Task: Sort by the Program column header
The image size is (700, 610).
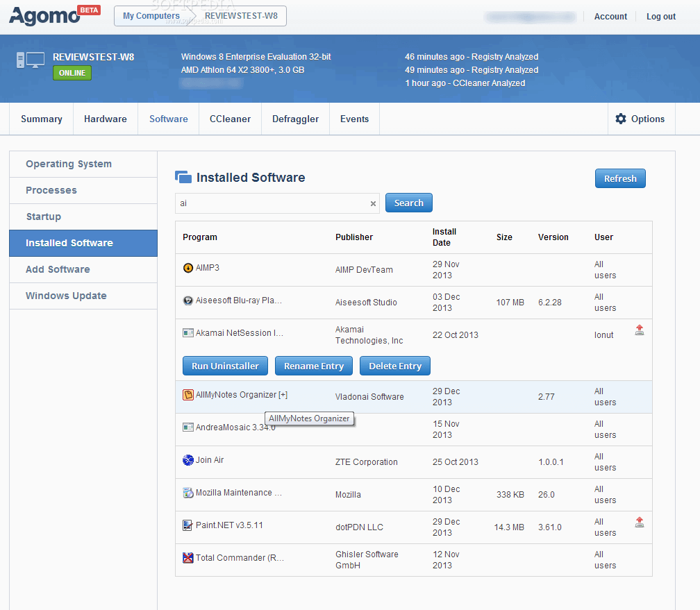Action: click(199, 237)
